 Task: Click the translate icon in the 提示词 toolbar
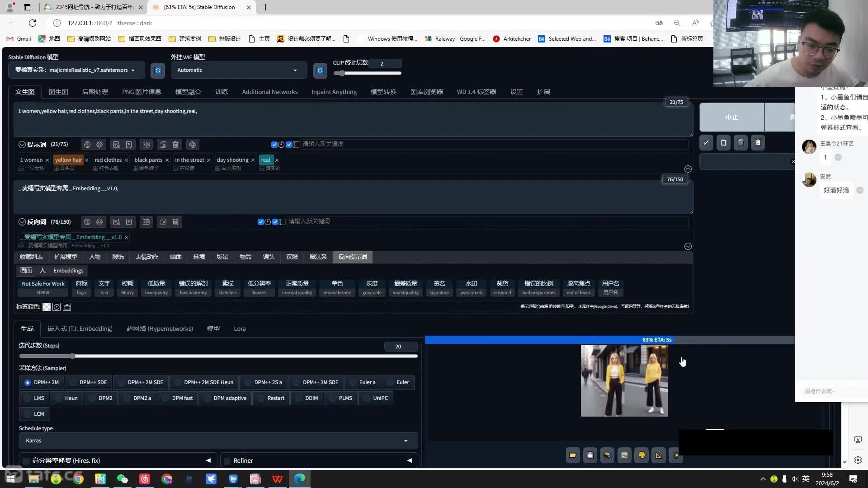[x=146, y=145]
